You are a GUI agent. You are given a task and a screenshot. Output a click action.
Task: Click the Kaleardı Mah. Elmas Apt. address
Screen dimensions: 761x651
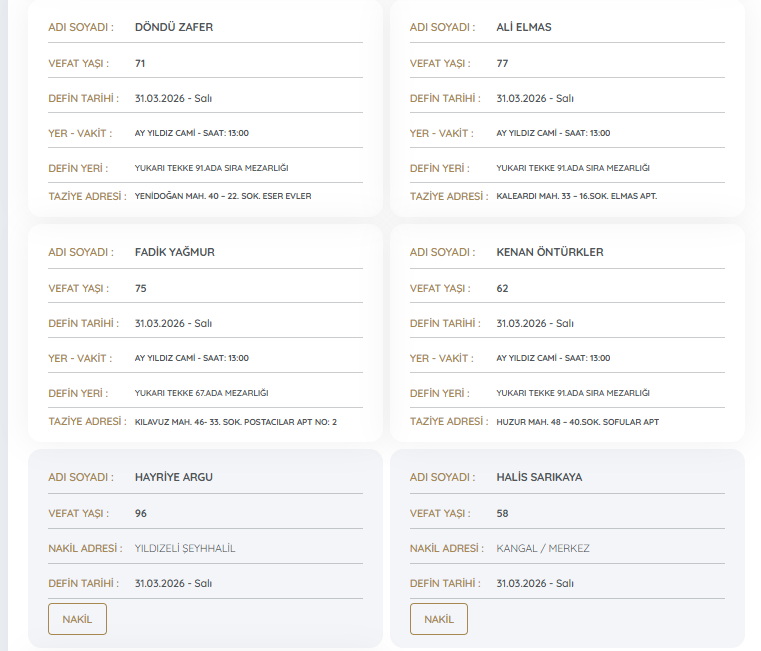(x=577, y=196)
